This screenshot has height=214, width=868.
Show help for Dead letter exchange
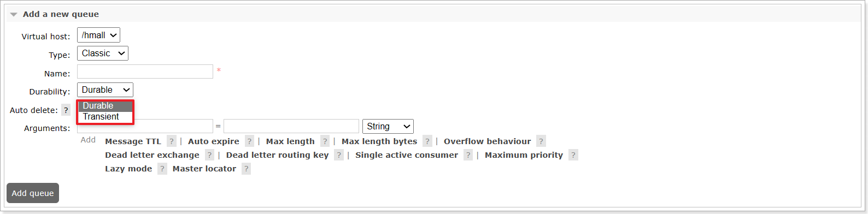coord(209,155)
